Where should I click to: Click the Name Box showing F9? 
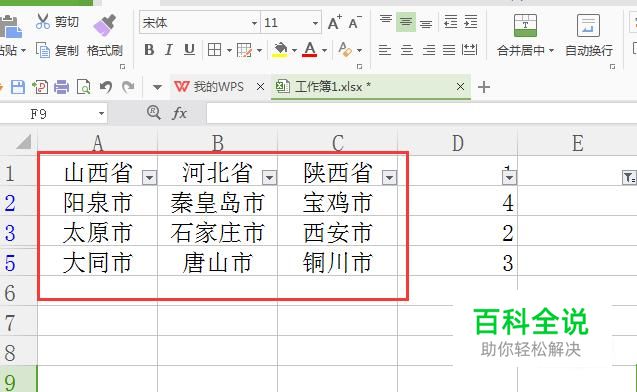tap(48, 114)
